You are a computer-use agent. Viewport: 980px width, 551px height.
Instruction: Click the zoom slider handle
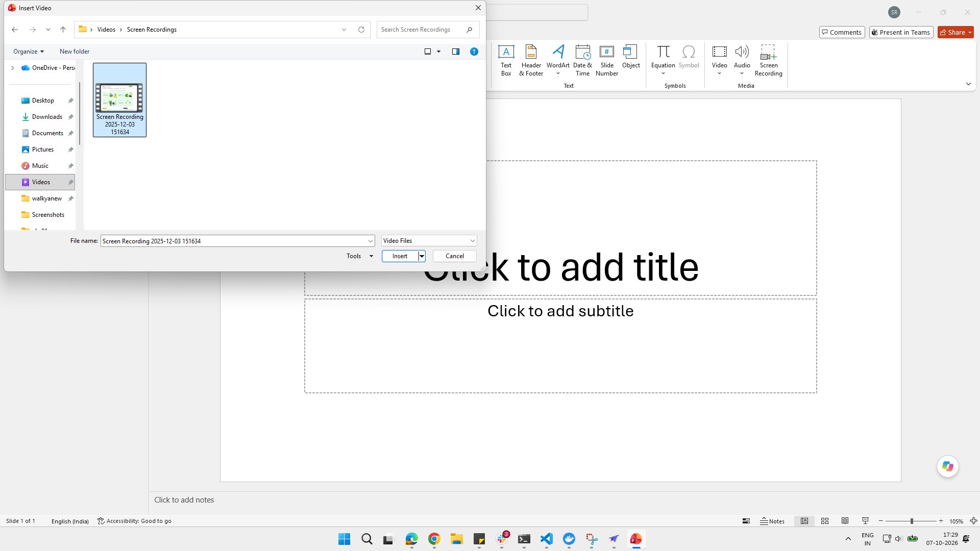click(x=912, y=521)
